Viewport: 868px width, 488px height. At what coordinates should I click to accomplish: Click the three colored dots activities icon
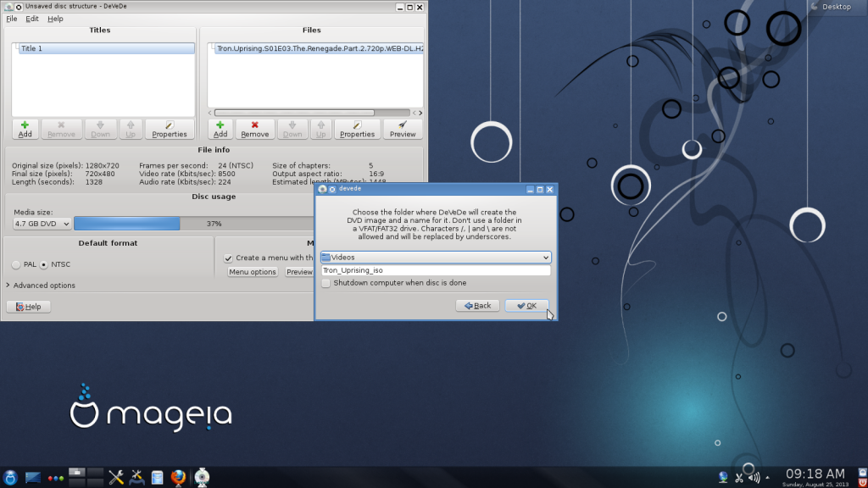(x=55, y=478)
